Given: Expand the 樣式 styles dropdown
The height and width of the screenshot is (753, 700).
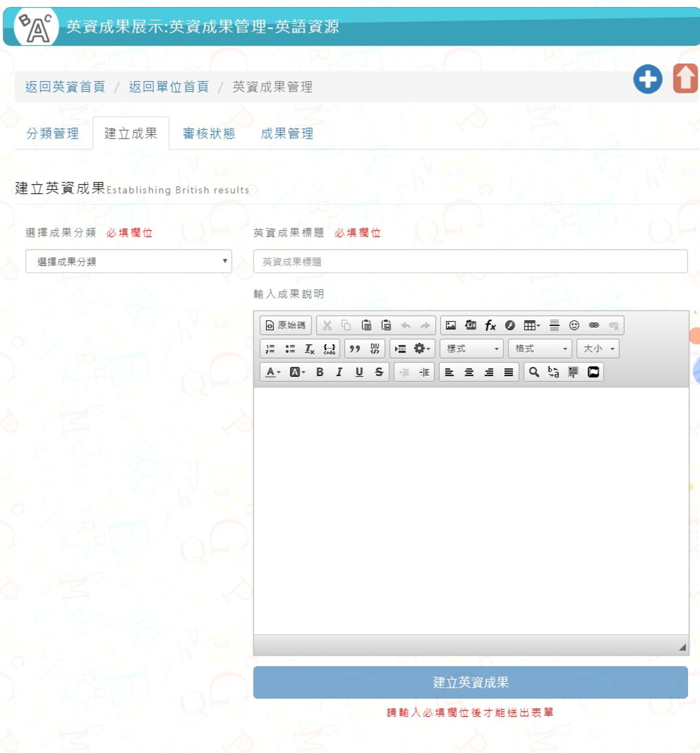Looking at the screenshot, I should pyautogui.click(x=472, y=349).
